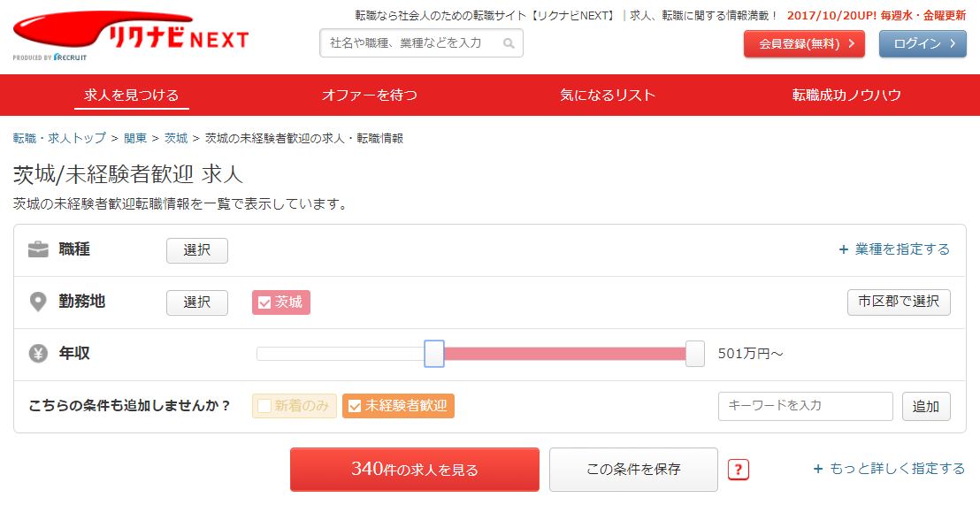Screen dimensions: 980x505
Task: Open the オファーを待つ tab
Action: [x=370, y=95]
